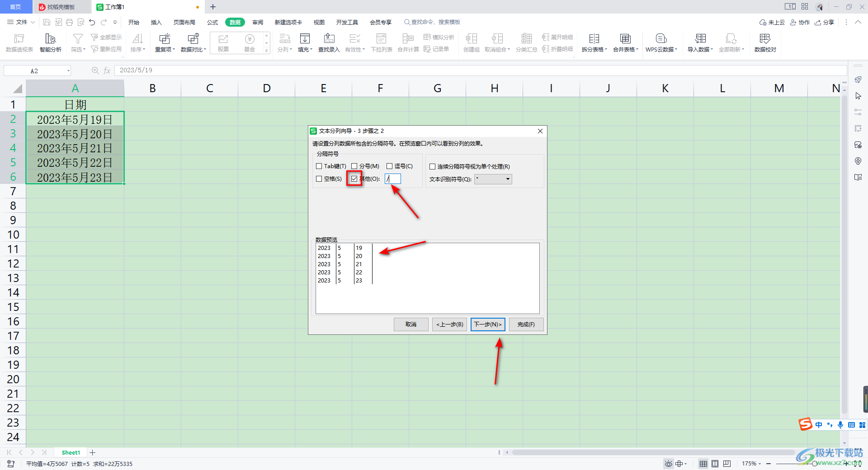Click the other-delimiter text field containing slash

392,179
